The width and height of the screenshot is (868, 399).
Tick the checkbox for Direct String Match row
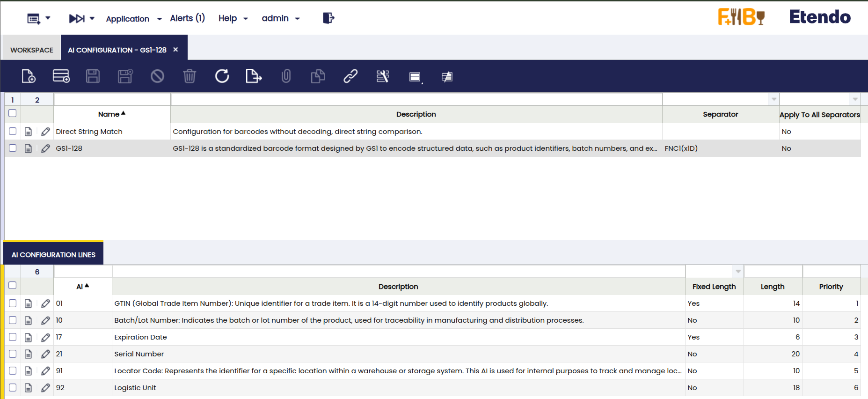click(x=13, y=132)
